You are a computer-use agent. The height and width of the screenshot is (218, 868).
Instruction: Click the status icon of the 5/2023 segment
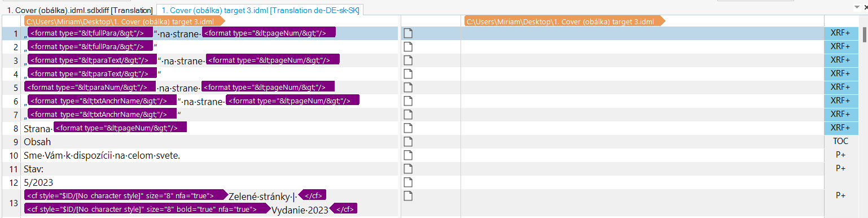click(x=407, y=182)
